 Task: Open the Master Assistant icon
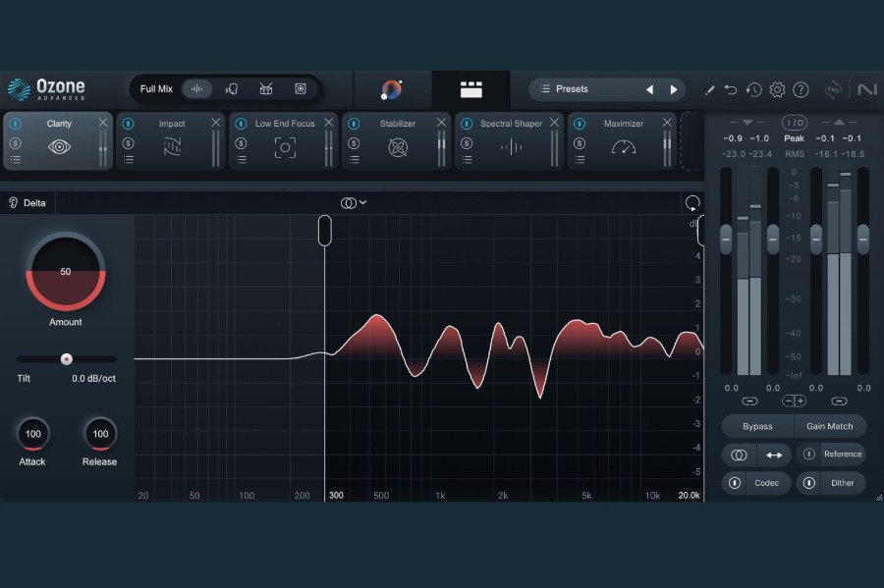(391, 89)
